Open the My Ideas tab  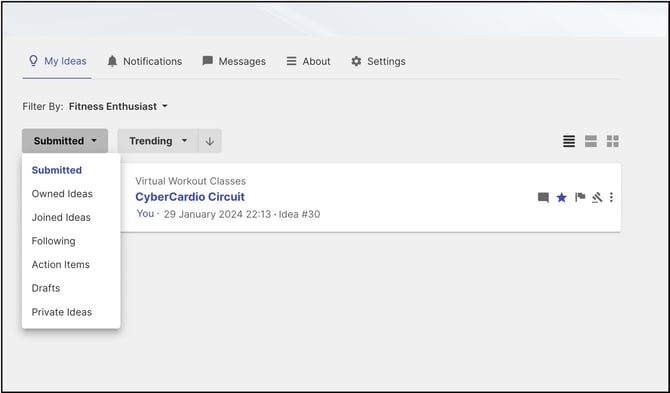tap(57, 61)
